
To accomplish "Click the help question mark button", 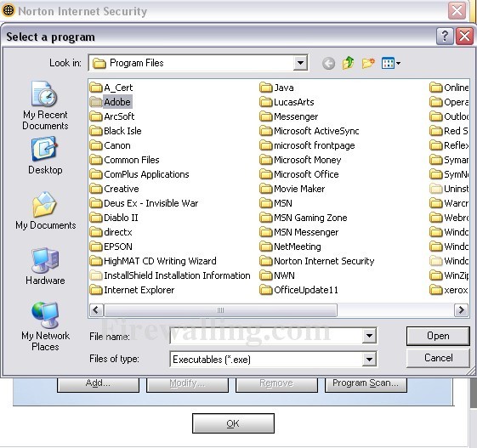I will [445, 37].
